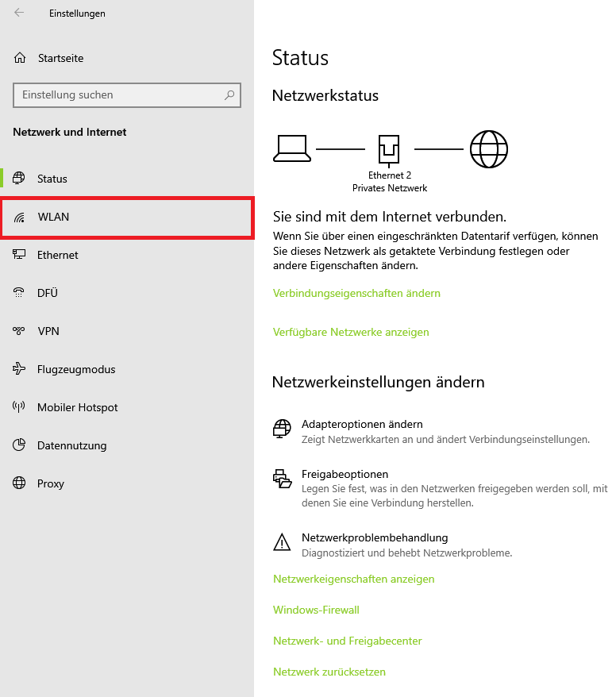Image resolution: width=616 pixels, height=697 pixels.
Task: Click the Flugzeugmodus airplane icon
Action: pyautogui.click(x=20, y=369)
